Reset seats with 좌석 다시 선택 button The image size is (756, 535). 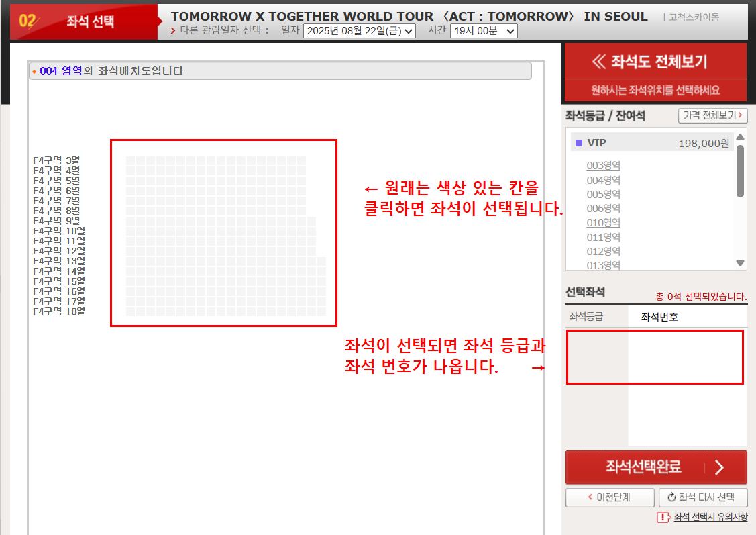point(703,497)
